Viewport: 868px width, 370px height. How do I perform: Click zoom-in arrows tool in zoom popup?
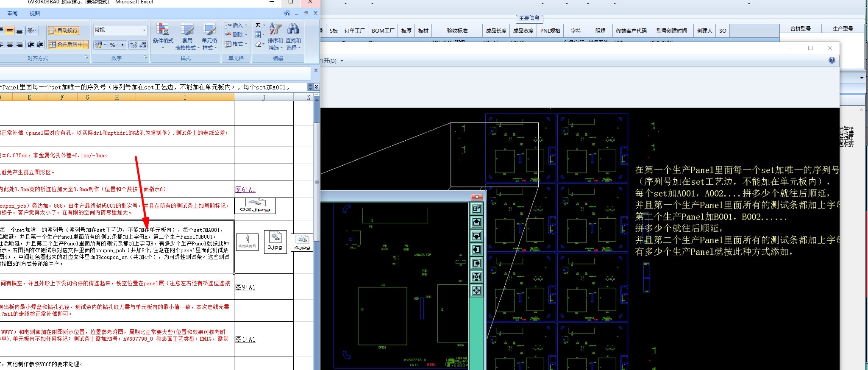476,277
